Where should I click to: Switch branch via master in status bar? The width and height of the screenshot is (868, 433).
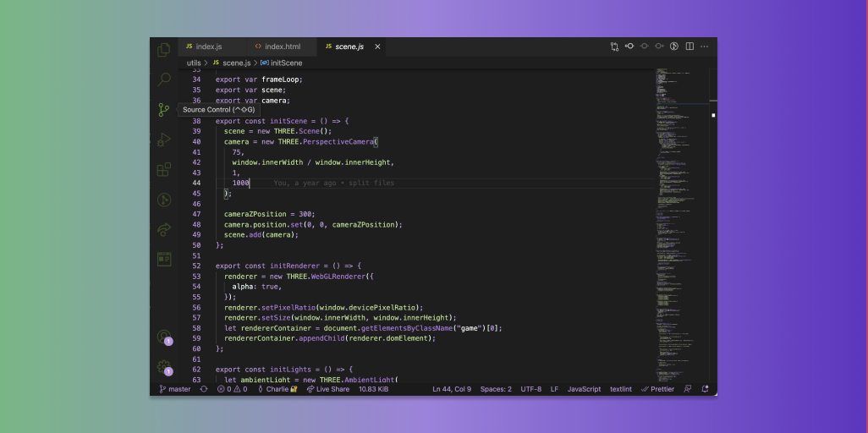[x=175, y=389]
